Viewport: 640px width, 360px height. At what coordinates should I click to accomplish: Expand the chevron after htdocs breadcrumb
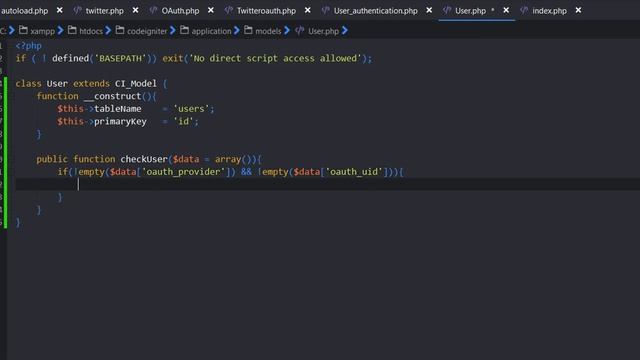[108, 30]
